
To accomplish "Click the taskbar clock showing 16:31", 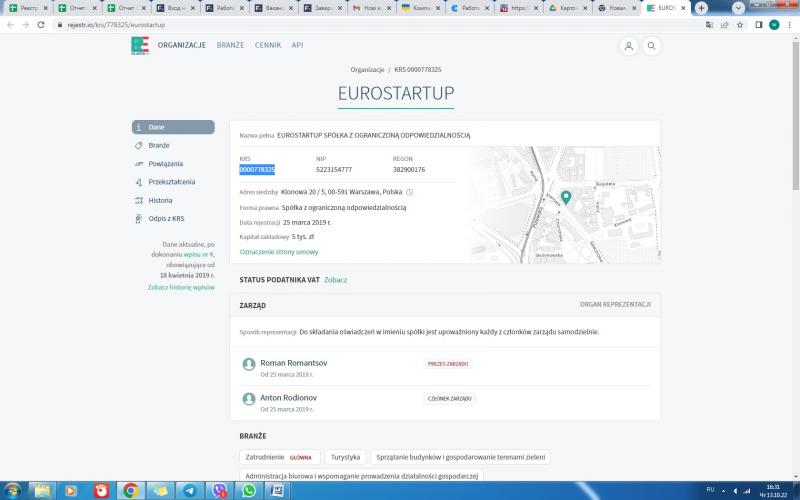I will [773, 491].
